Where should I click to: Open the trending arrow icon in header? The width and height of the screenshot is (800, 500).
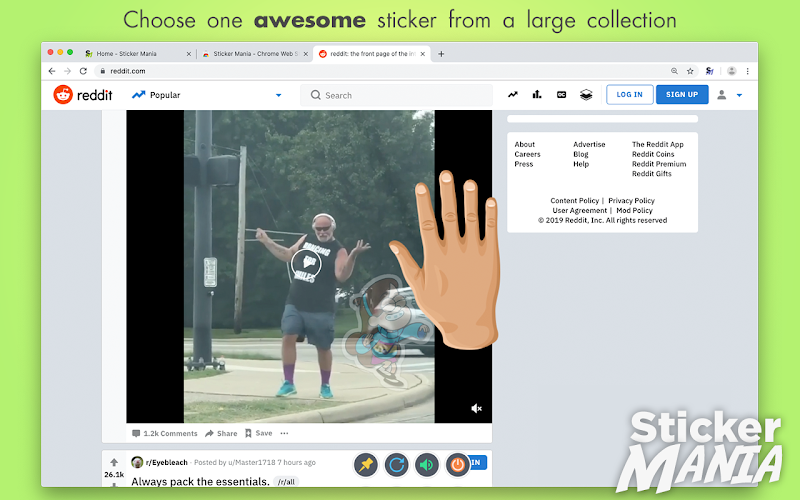tap(513, 94)
